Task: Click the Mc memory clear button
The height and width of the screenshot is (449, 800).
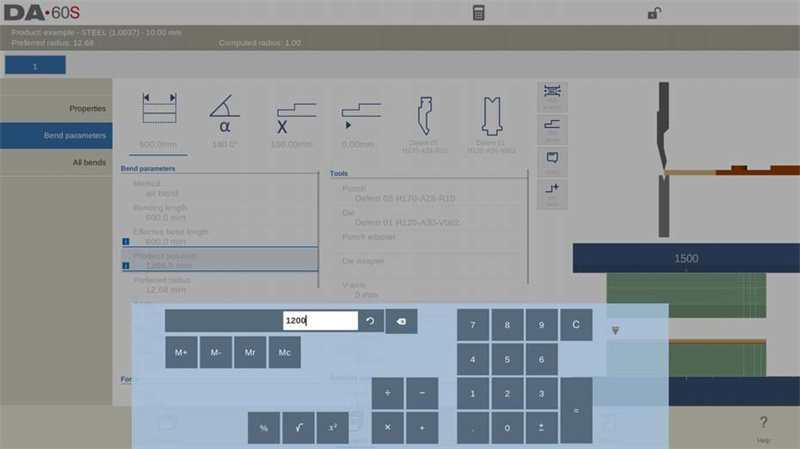Action: (x=284, y=352)
